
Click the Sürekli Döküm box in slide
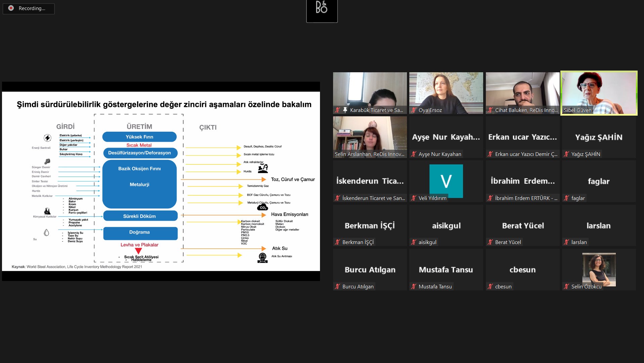(140, 216)
